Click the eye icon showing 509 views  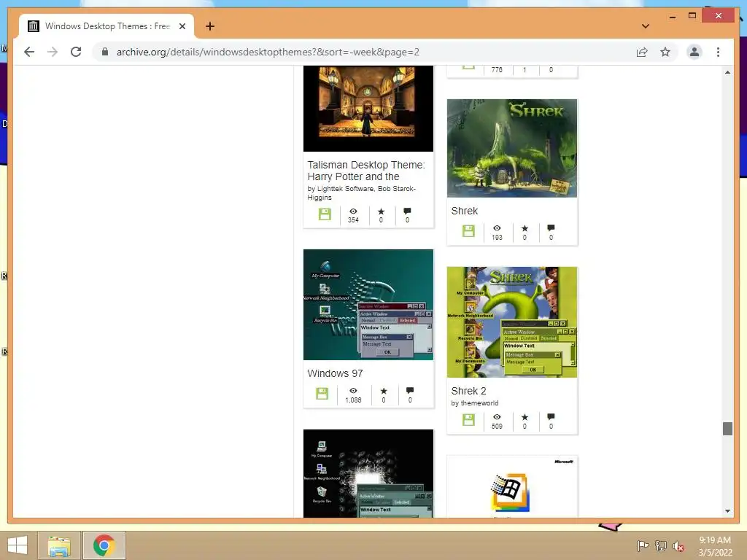pos(497,416)
